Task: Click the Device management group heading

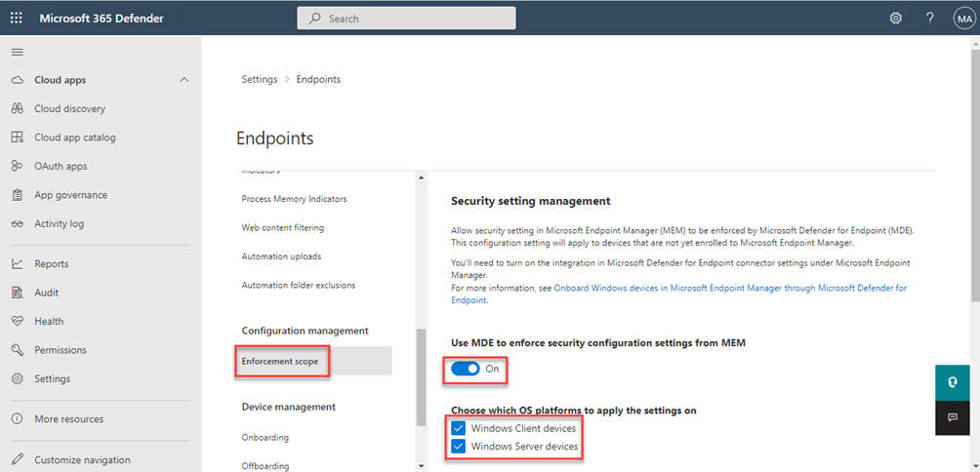Action: [289, 407]
